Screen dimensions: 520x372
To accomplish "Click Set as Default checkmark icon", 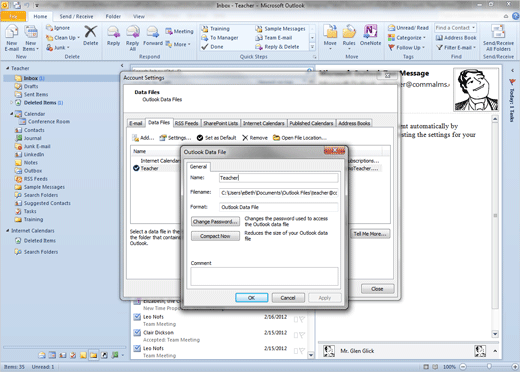I will coord(200,138).
